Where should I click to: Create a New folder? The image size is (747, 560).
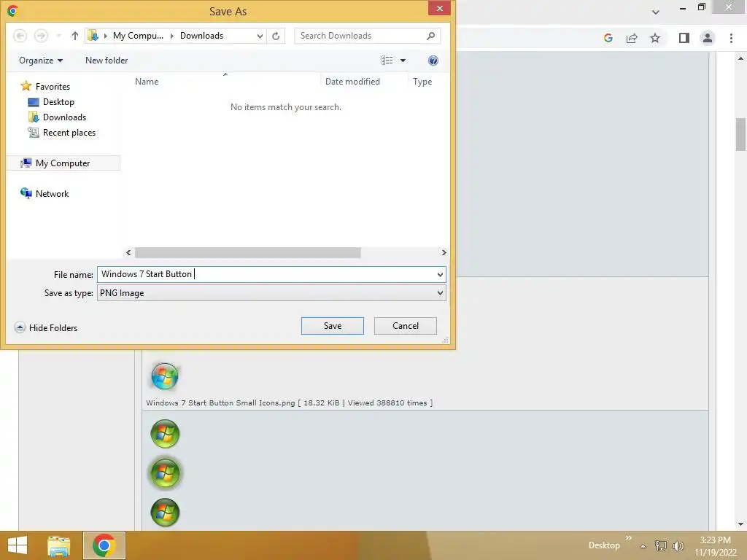pyautogui.click(x=107, y=61)
